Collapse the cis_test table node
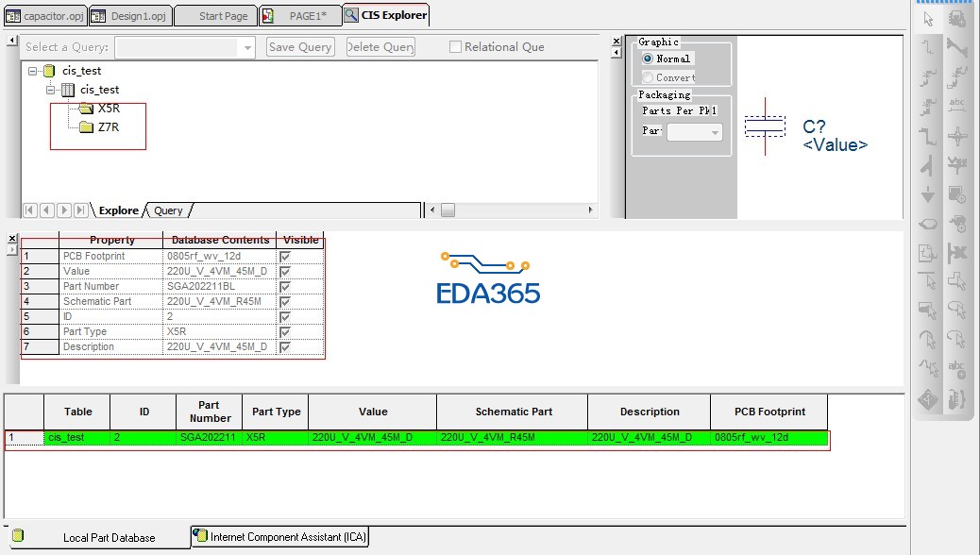This screenshot has width=980, height=555. [51, 90]
